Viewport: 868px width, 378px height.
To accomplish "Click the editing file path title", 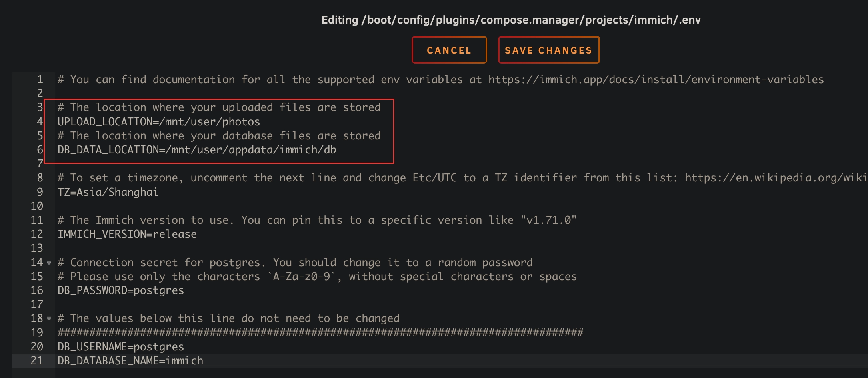I will coord(511,20).
